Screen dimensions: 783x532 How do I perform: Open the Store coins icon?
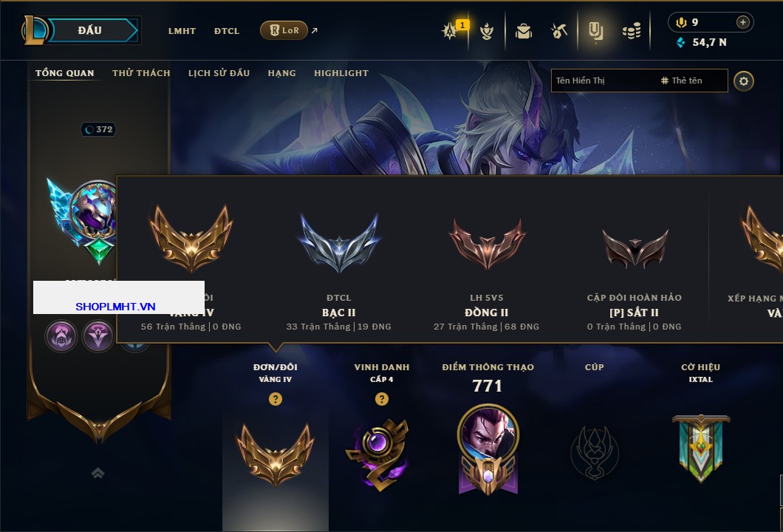tap(632, 31)
